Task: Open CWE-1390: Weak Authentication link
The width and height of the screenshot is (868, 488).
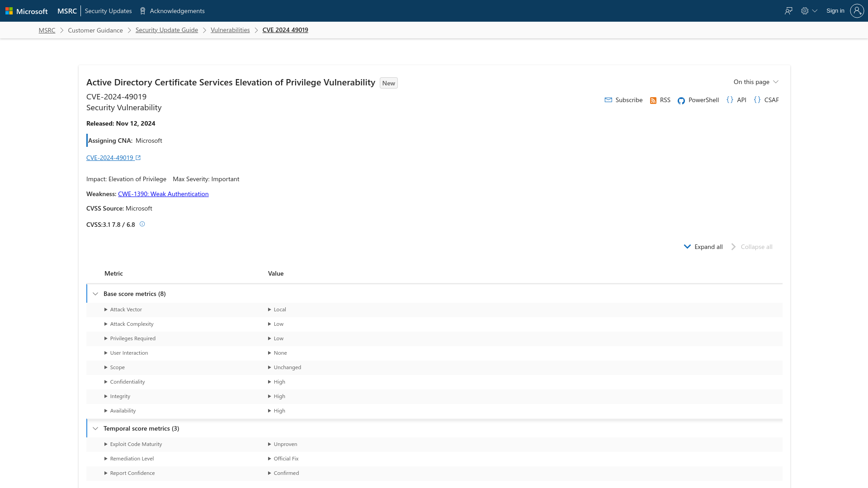Action: point(163,194)
